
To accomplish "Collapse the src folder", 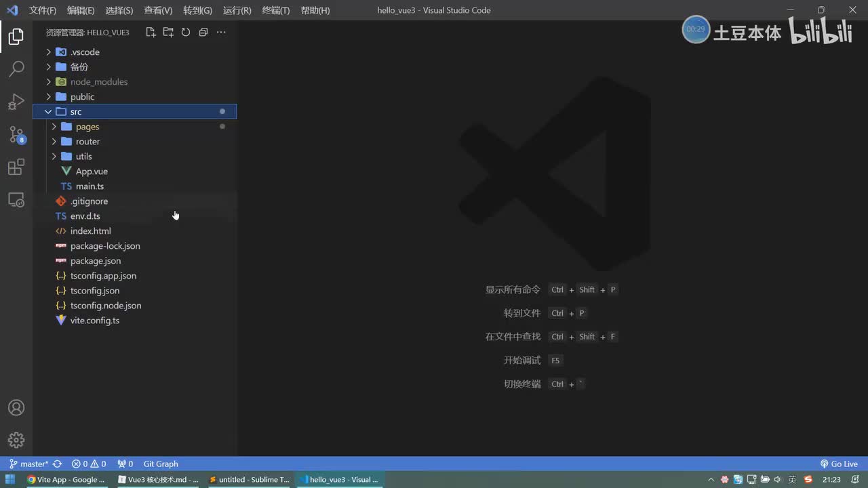I will pyautogui.click(x=48, y=112).
